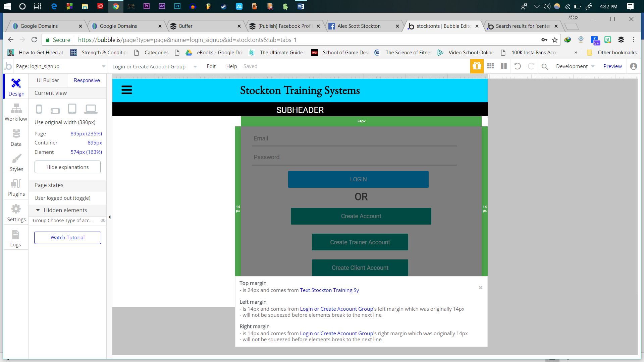Open the Edit menu

pyautogui.click(x=211, y=66)
